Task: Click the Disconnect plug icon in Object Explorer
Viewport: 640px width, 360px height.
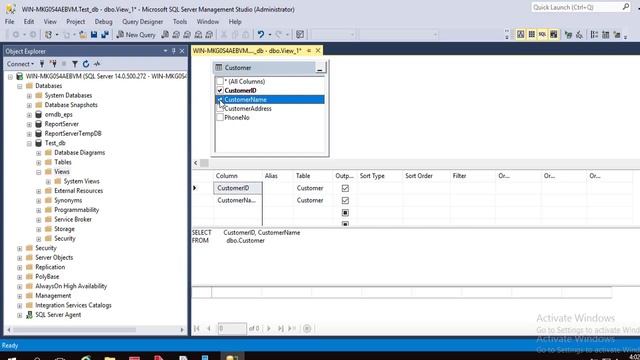Action: (x=53, y=64)
